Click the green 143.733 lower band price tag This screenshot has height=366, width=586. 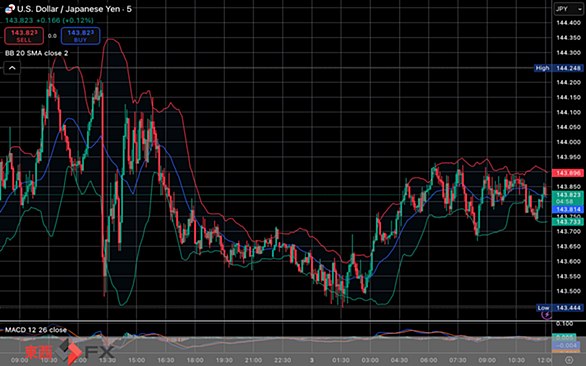[568, 222]
